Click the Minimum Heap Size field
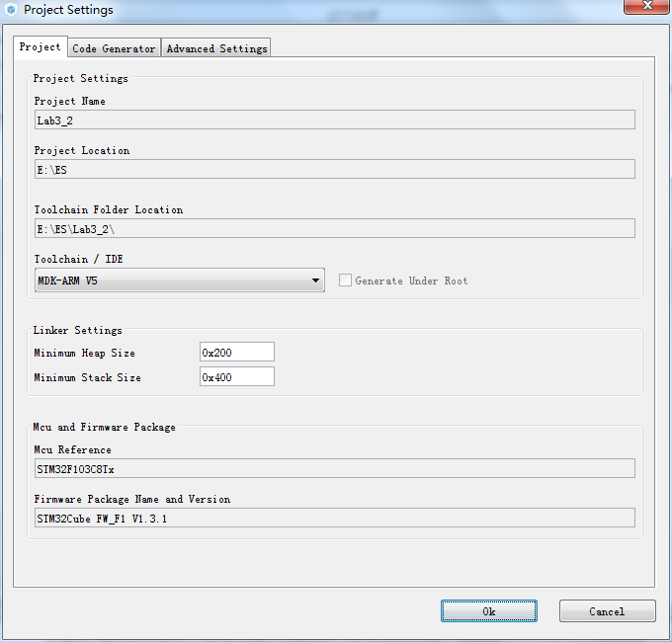The image size is (672, 642). coord(237,353)
